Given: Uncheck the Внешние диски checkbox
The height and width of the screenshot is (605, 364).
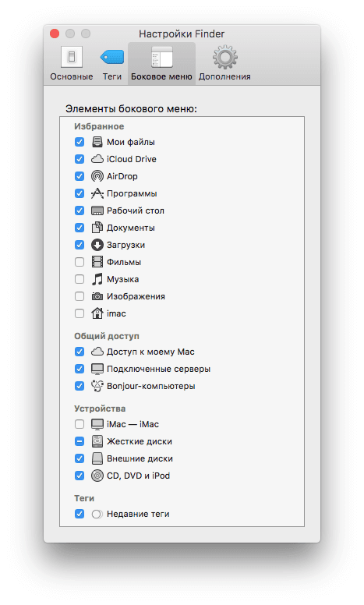Looking at the screenshot, I should tap(80, 458).
